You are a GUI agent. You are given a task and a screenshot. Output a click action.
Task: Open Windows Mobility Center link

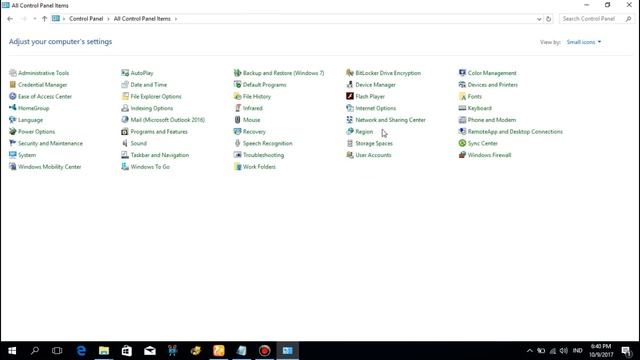pyautogui.click(x=49, y=167)
